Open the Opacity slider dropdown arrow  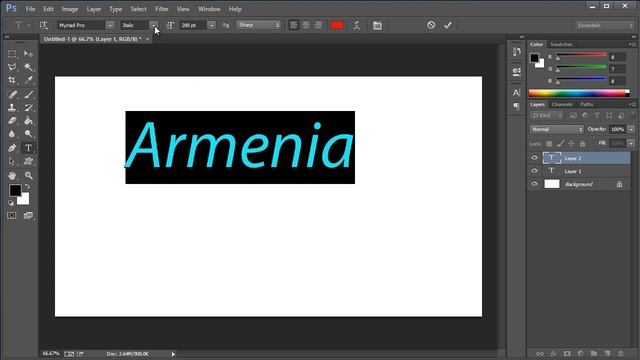(631, 129)
